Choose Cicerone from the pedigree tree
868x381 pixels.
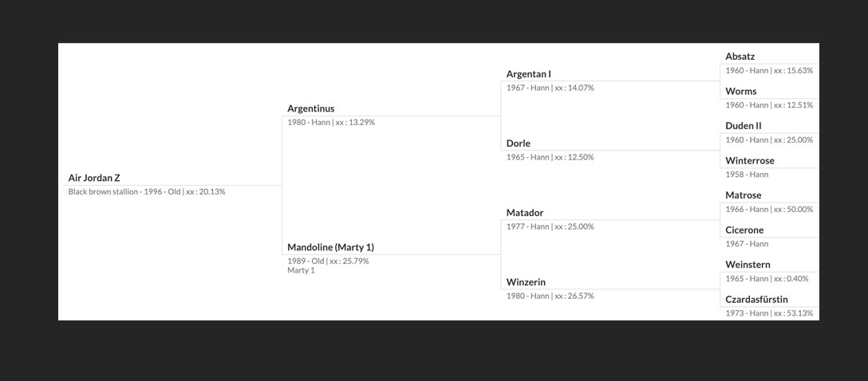point(744,230)
